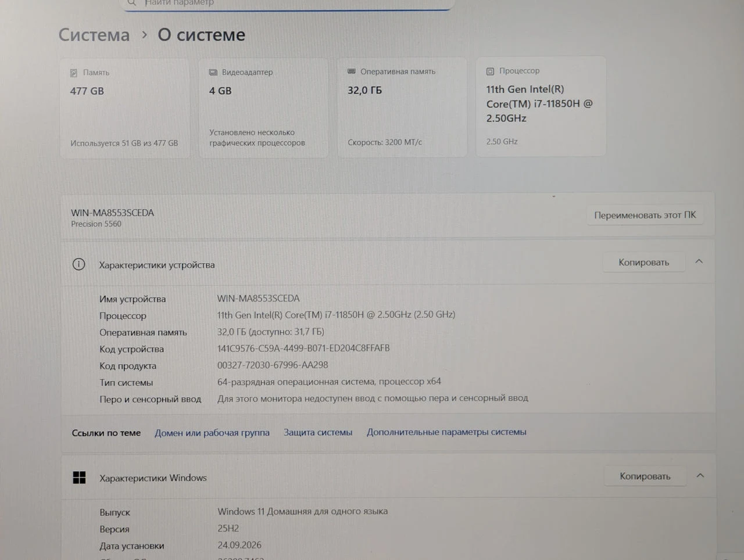This screenshot has width=744, height=560.
Task: Open the Оперативная память 32,0 ГБ card
Action: click(x=402, y=107)
